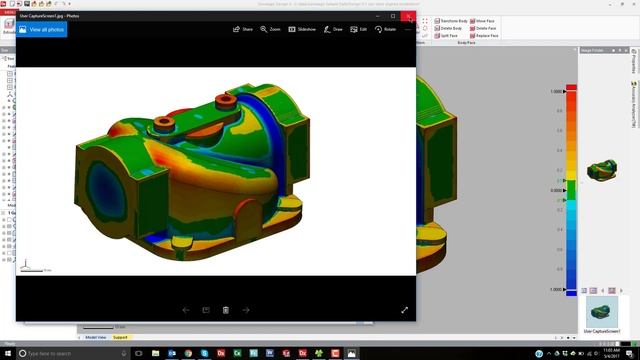Pin the Image Folder panel

point(620,50)
